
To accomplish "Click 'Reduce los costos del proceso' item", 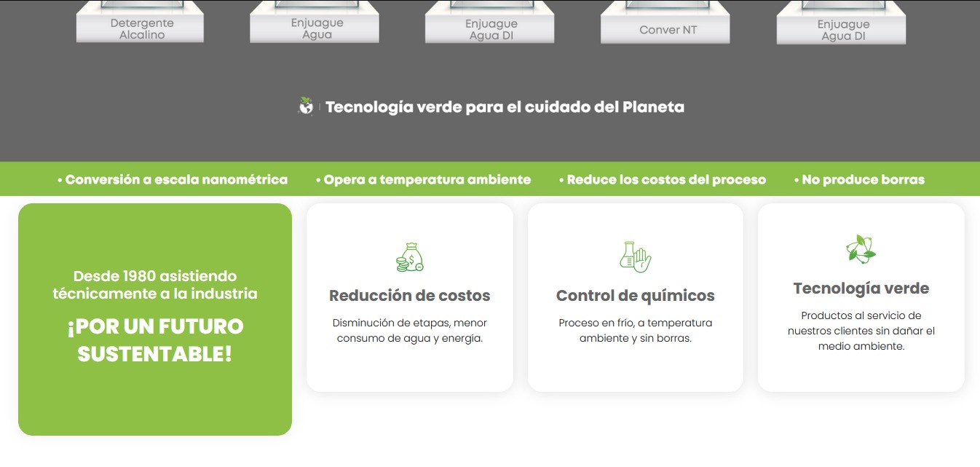I will click(662, 179).
